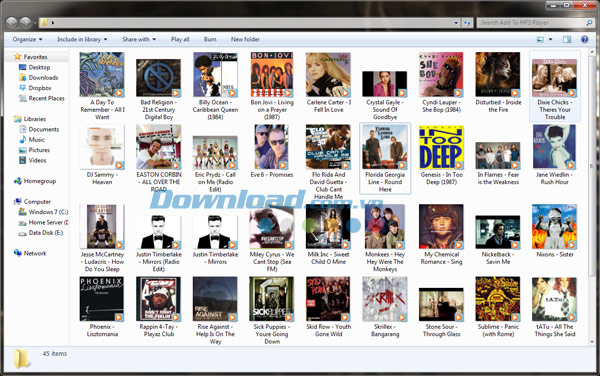The image size is (600, 376).
Task: Select Desktop under Favorites
Action: pyautogui.click(x=35, y=67)
